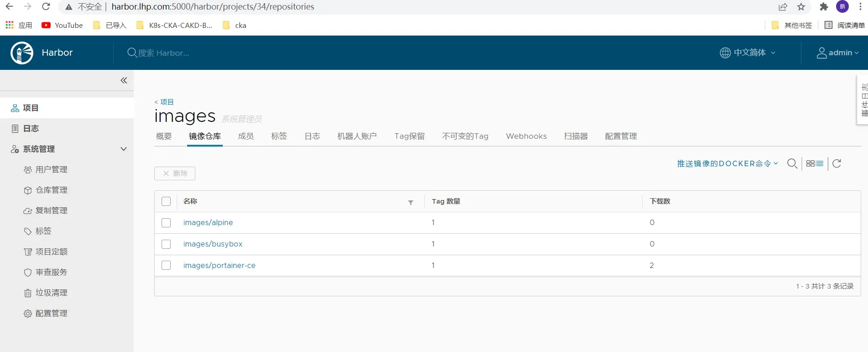Open the 配置管理 project tab
Viewport: 868px width, 352px height.
coord(621,136)
